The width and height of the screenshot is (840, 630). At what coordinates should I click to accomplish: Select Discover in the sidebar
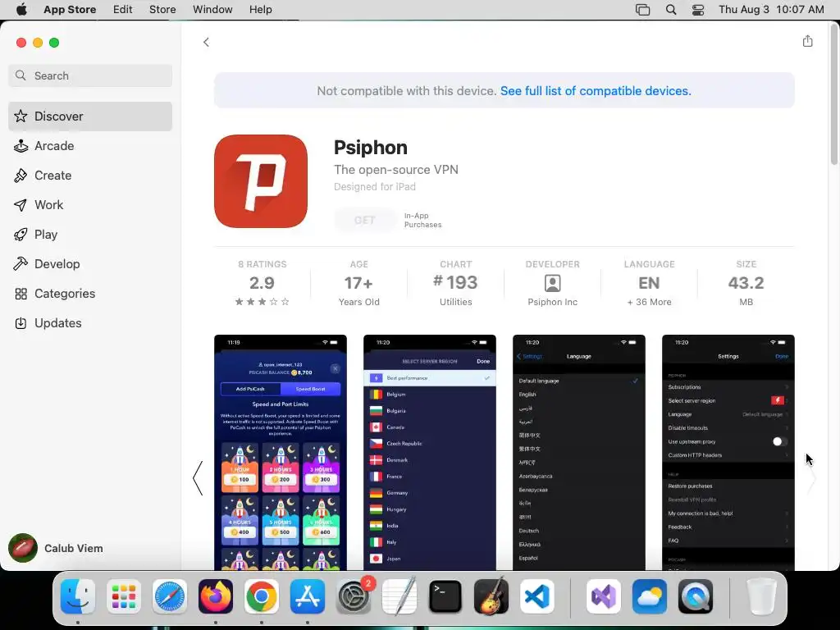[90, 116]
